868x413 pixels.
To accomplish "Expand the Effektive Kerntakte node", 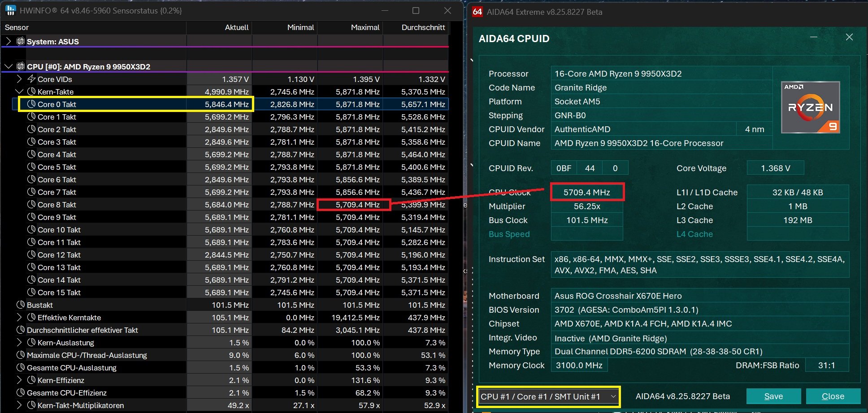I will tap(19, 317).
